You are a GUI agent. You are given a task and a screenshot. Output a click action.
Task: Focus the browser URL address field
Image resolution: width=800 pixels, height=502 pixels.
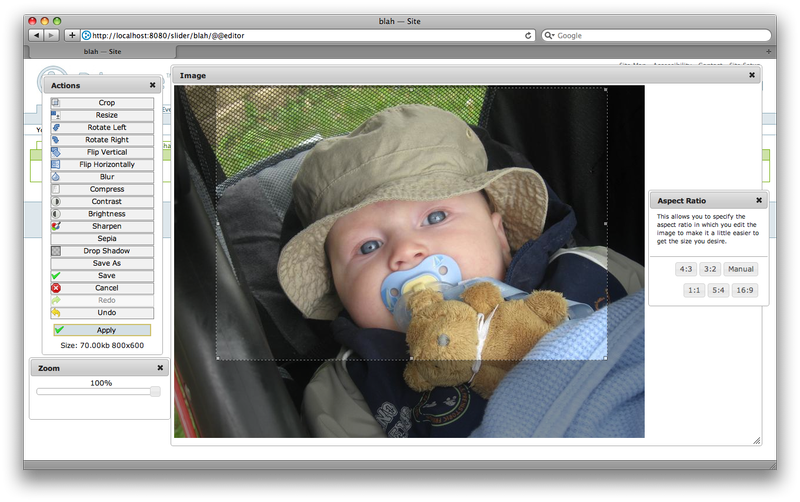click(x=300, y=35)
